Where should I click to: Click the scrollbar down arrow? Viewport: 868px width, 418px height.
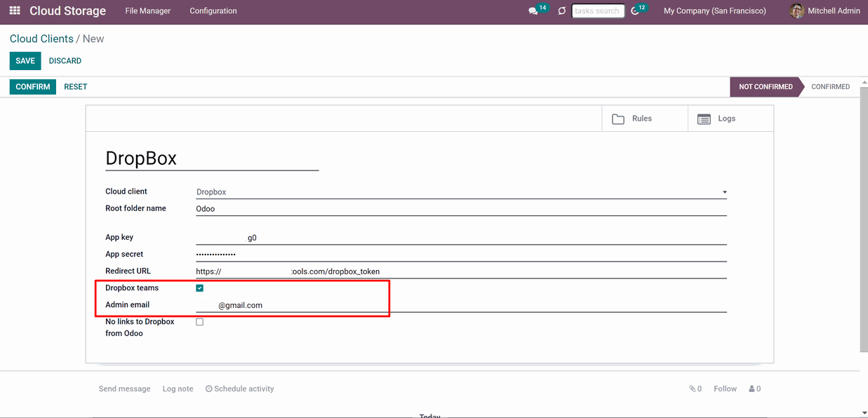864,413
